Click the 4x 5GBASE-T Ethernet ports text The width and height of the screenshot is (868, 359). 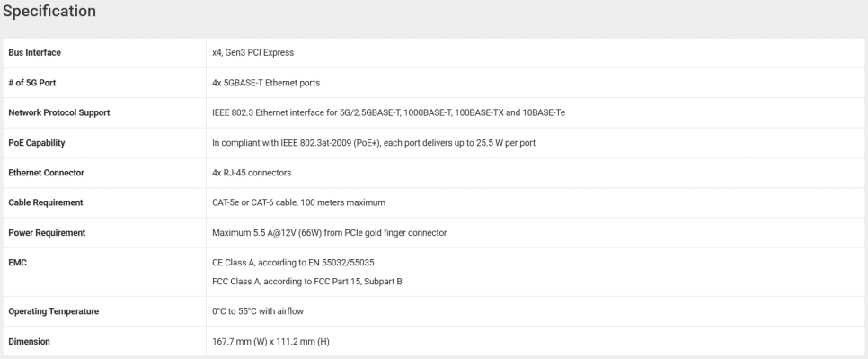click(x=266, y=83)
